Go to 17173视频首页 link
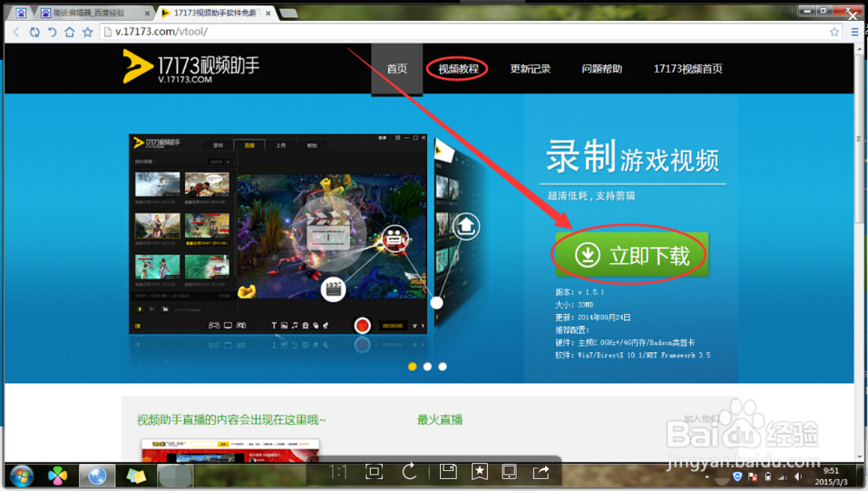Image resolution: width=868 pixels, height=491 pixels. click(x=687, y=69)
